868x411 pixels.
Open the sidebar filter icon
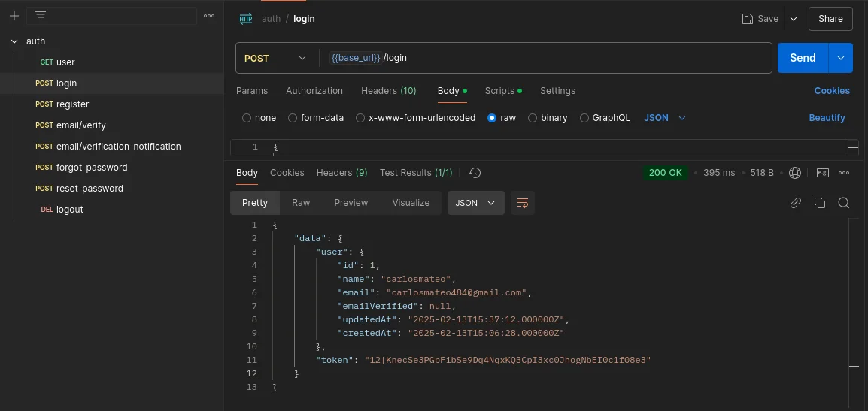pos(41,16)
